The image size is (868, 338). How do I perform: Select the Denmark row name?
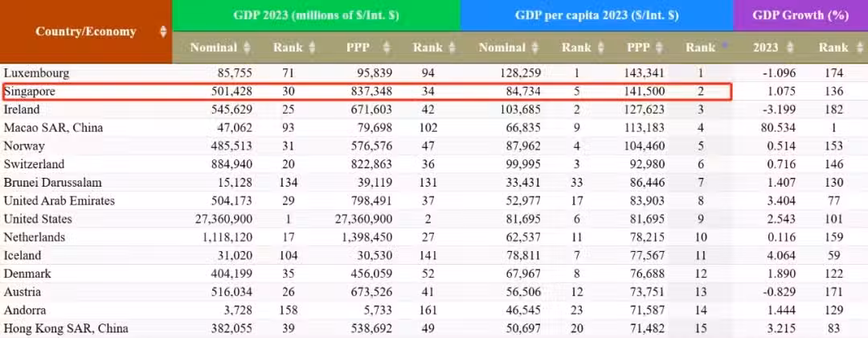[x=27, y=274]
